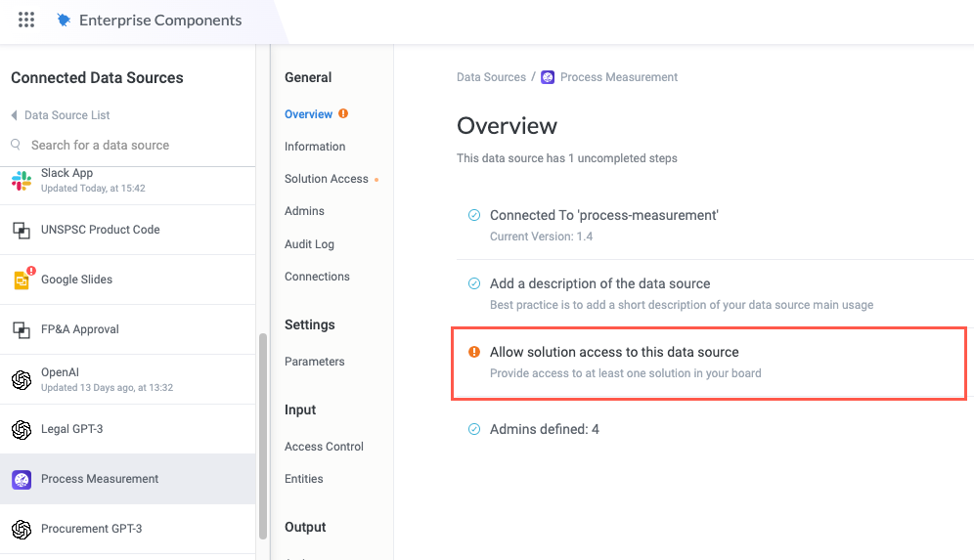
Task: Open the Connections section
Action: tap(317, 277)
